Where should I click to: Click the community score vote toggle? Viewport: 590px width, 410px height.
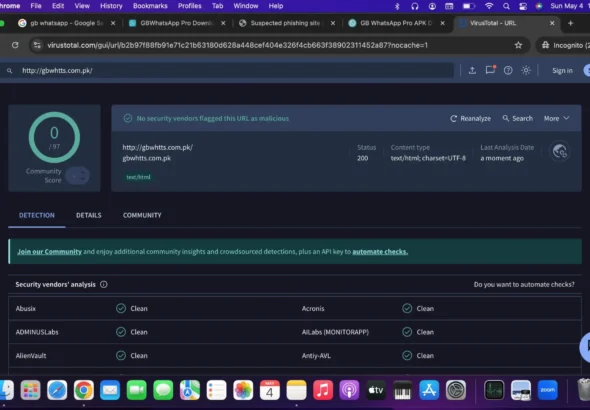pyautogui.click(x=78, y=176)
